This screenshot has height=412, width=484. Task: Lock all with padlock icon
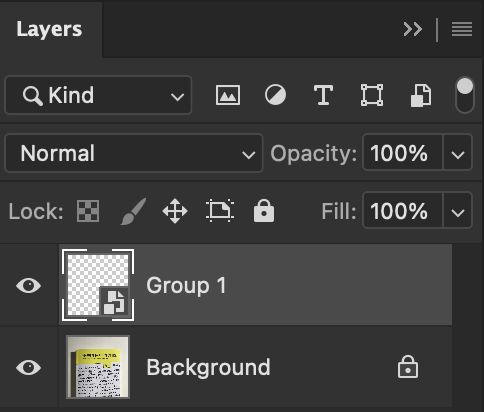point(264,211)
